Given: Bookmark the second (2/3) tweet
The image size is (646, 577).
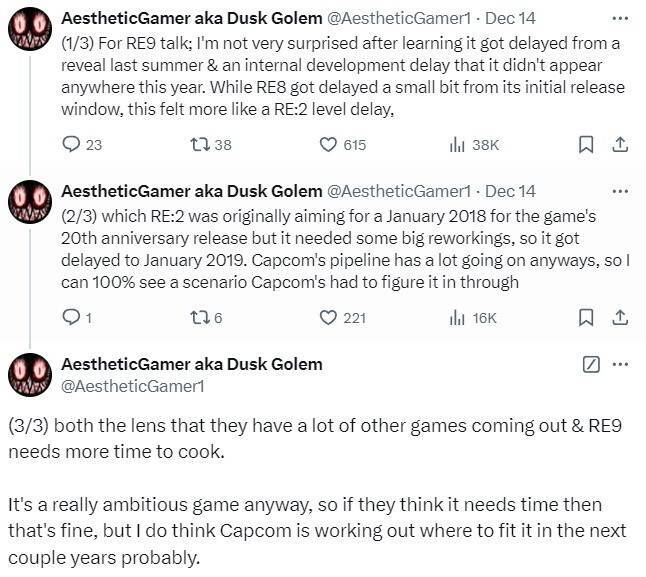Looking at the screenshot, I should (587, 318).
